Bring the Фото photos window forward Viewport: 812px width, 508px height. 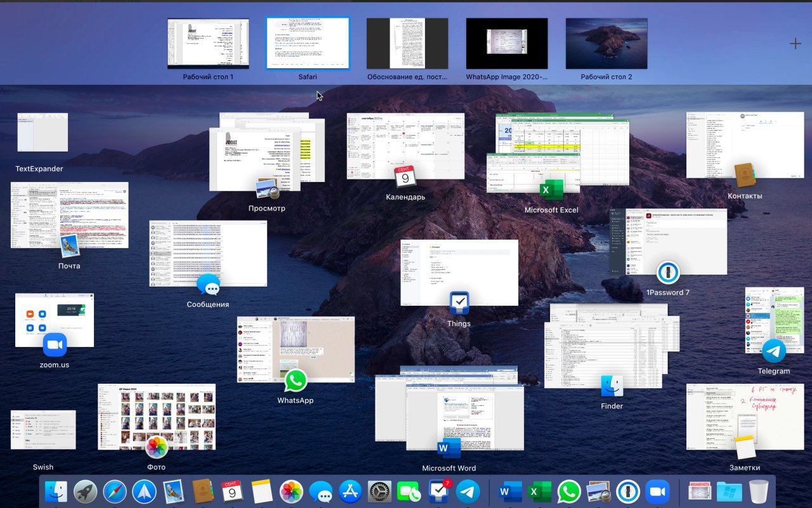click(x=157, y=416)
